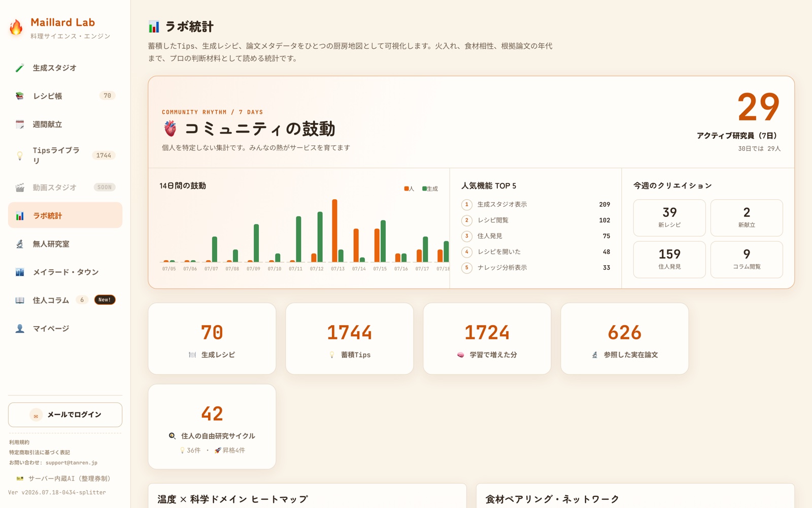Image resolution: width=812 pixels, height=508 pixels.
Task: Click the レシピ閲覧 ranking row
Action: click(535, 220)
